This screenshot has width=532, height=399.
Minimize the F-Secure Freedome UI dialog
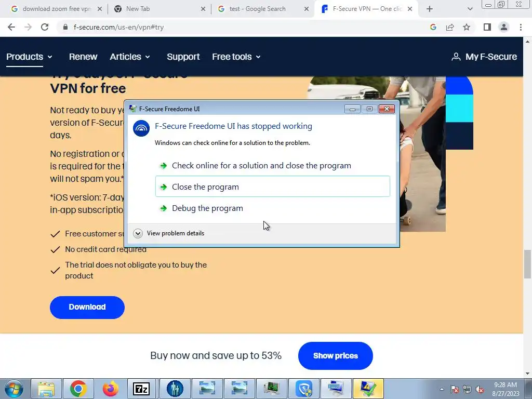352,109
